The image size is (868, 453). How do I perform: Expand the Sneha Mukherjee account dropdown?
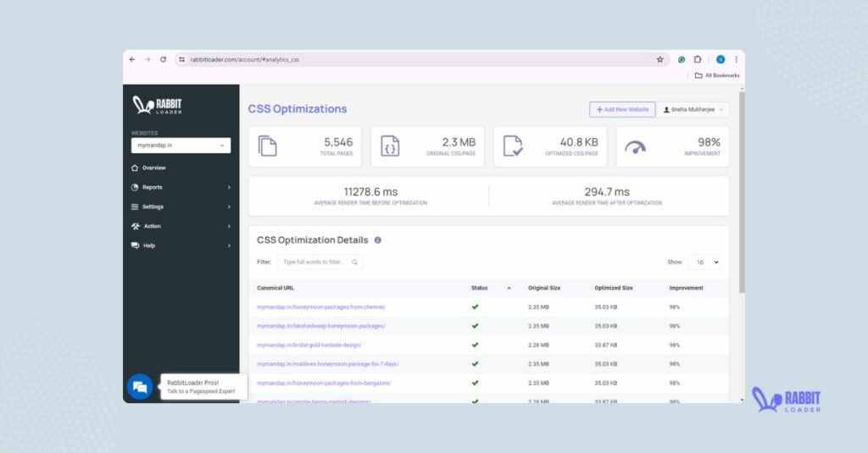(x=694, y=109)
